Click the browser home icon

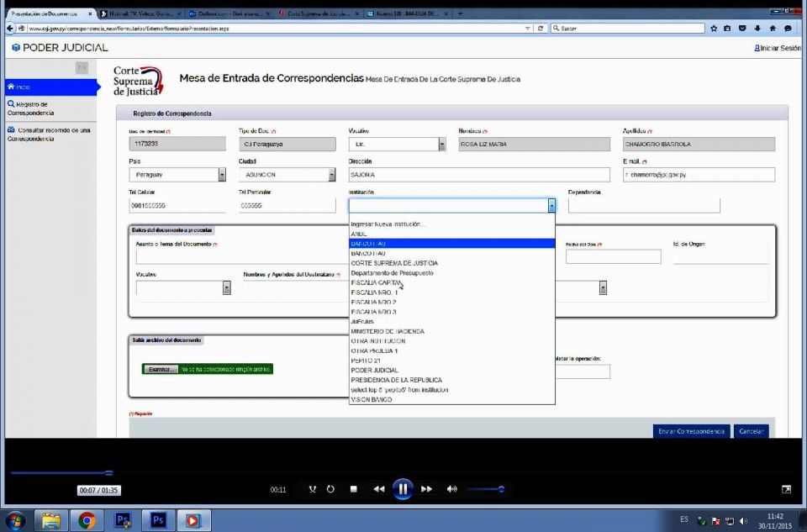tap(773, 29)
